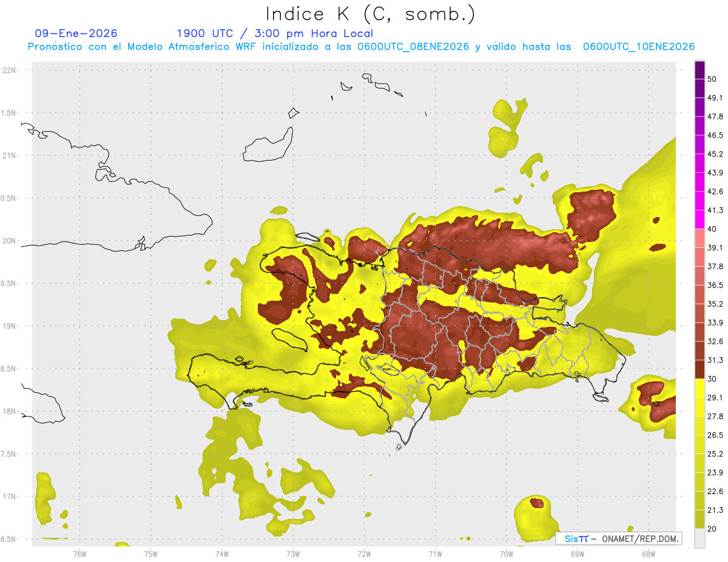Image resolution: width=728 pixels, height=562 pixels.
Task: Click the legend value '27.8'
Action: coord(715,416)
